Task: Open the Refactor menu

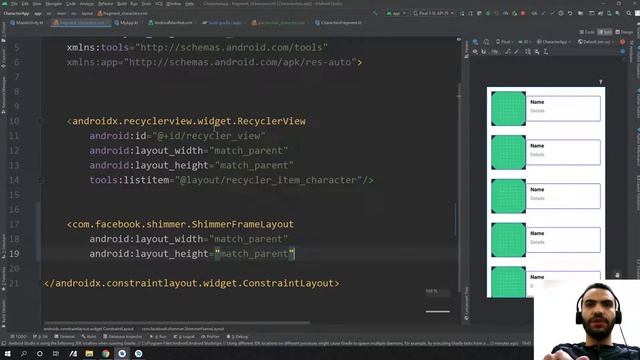Action: 105,4
